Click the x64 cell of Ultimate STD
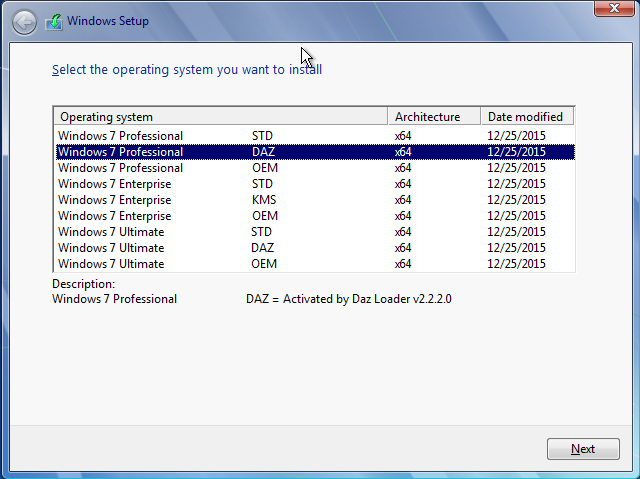Screen dimensions: 640x479 tap(403, 232)
